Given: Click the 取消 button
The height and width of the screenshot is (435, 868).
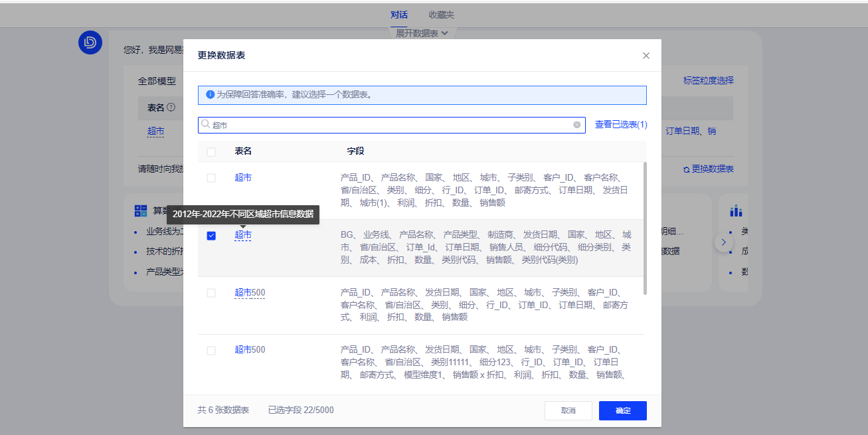Looking at the screenshot, I should tap(568, 410).
